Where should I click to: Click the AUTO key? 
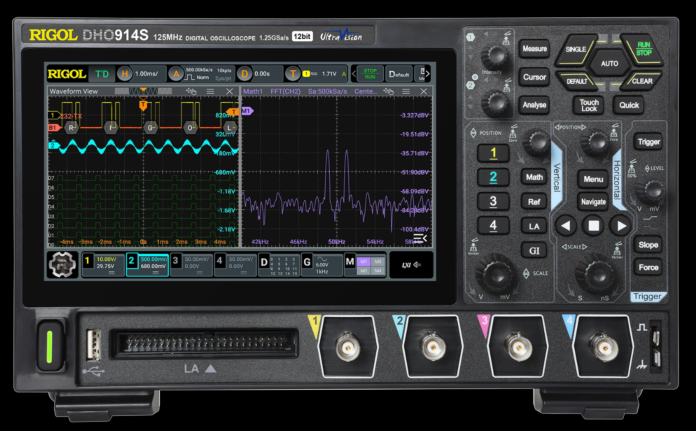[x=609, y=63]
